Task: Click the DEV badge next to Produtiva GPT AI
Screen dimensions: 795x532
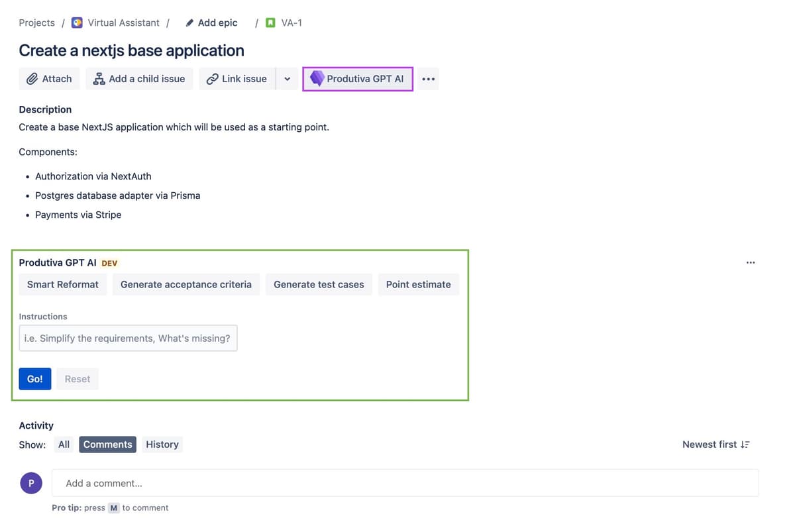Action: click(x=109, y=263)
